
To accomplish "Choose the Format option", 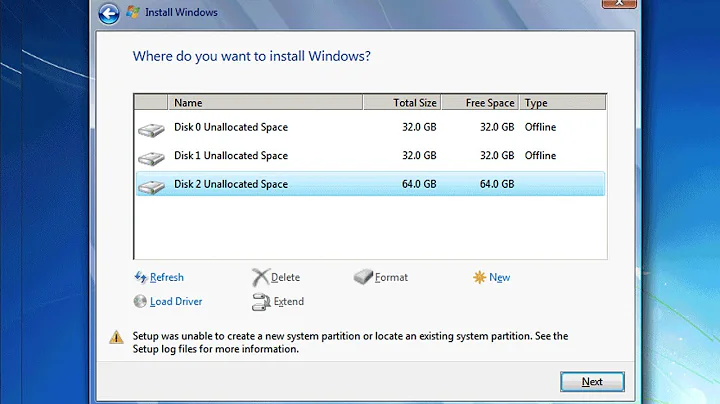I will pyautogui.click(x=391, y=277).
